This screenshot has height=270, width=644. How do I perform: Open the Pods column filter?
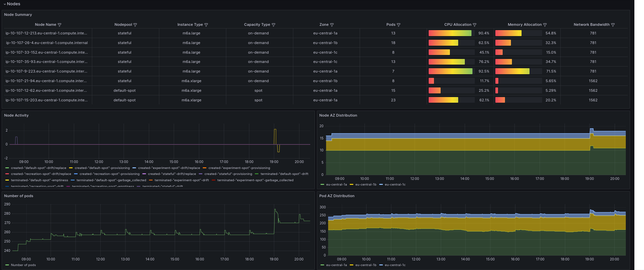(x=400, y=25)
